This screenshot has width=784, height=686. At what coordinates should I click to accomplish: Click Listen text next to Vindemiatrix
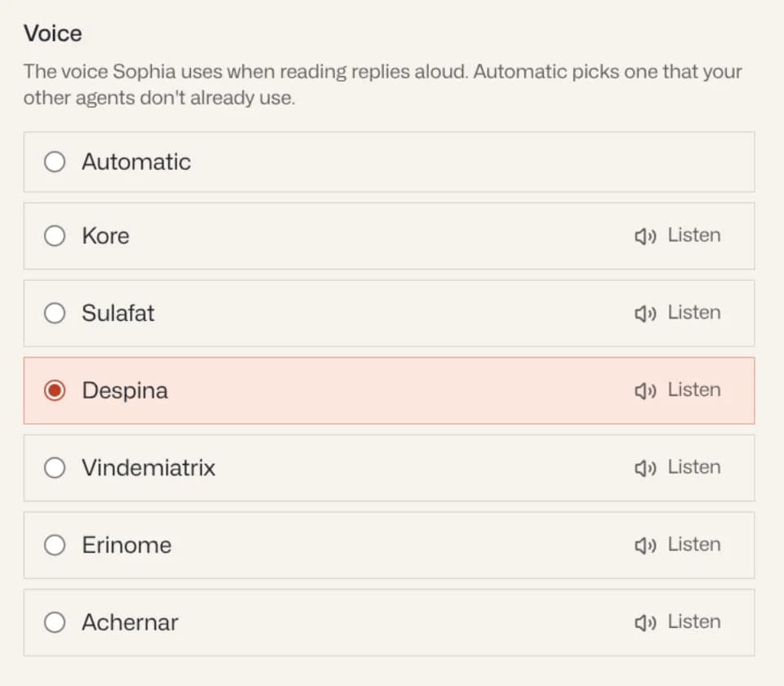(694, 467)
